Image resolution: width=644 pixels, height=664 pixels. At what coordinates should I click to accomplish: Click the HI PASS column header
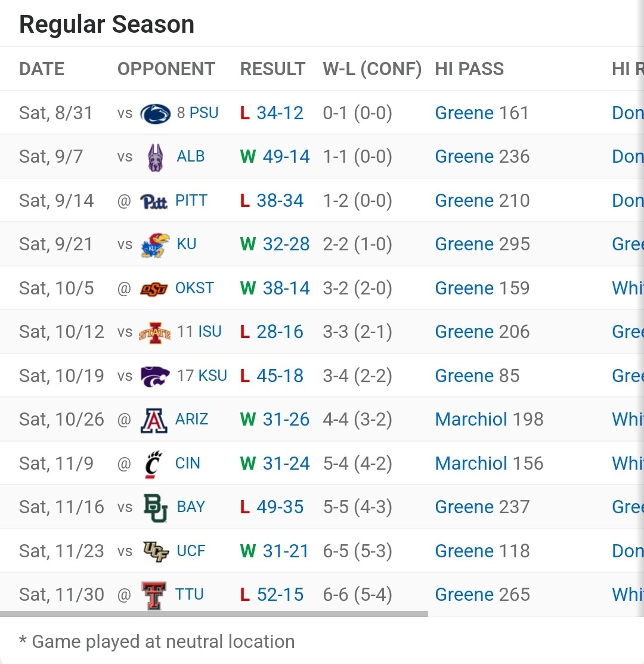(469, 69)
